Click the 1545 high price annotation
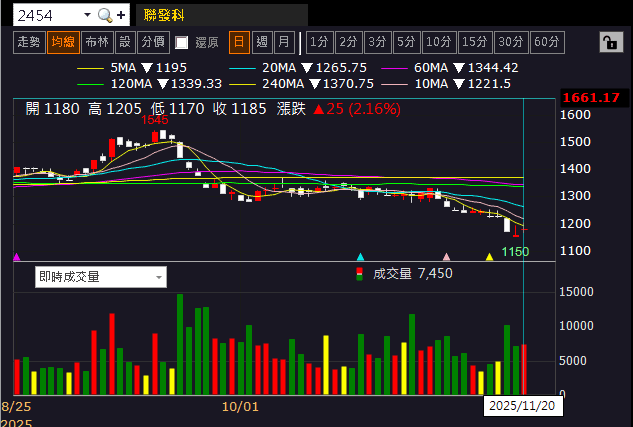The height and width of the screenshot is (427, 633). 155,120
